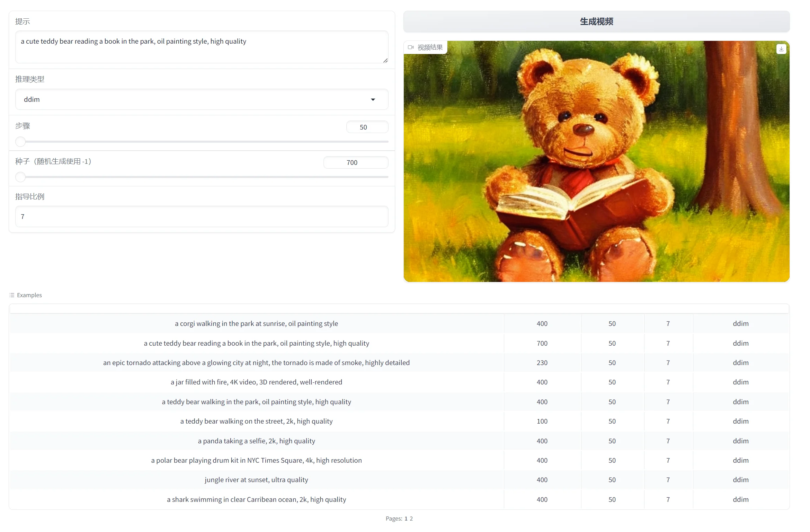Open the ddim dropdown arrow
This screenshot has height=532, width=810.
click(373, 100)
